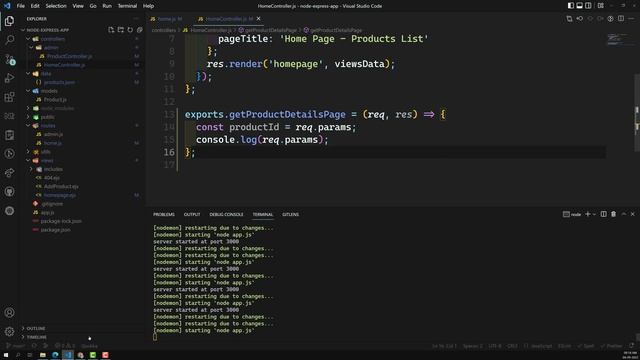Viewport: 640px width, 360px height.
Task: Toggle the bottom panel visibility
Action: coord(579,6)
